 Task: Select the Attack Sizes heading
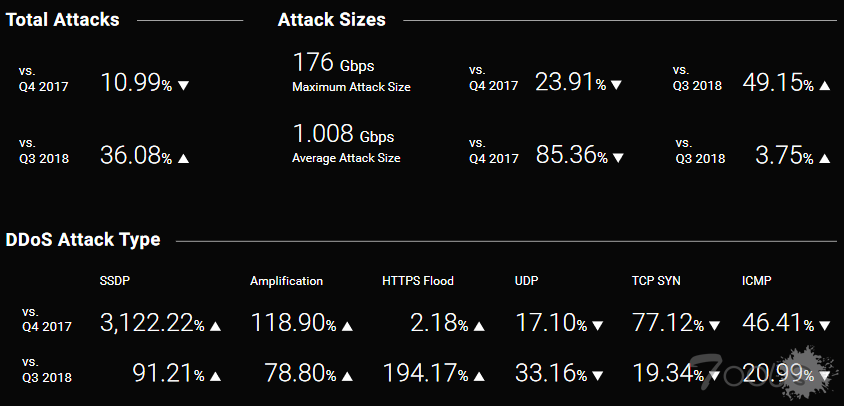331,19
